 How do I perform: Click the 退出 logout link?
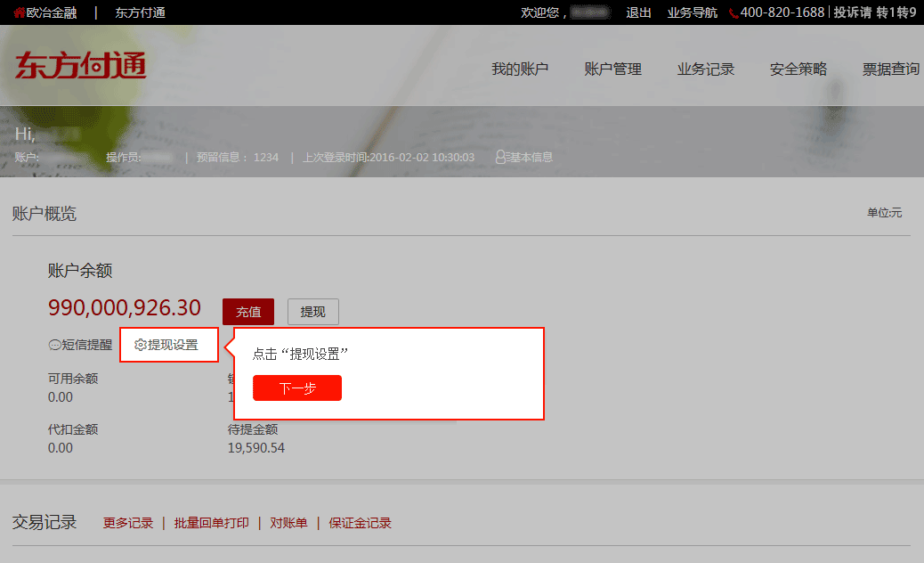click(638, 12)
